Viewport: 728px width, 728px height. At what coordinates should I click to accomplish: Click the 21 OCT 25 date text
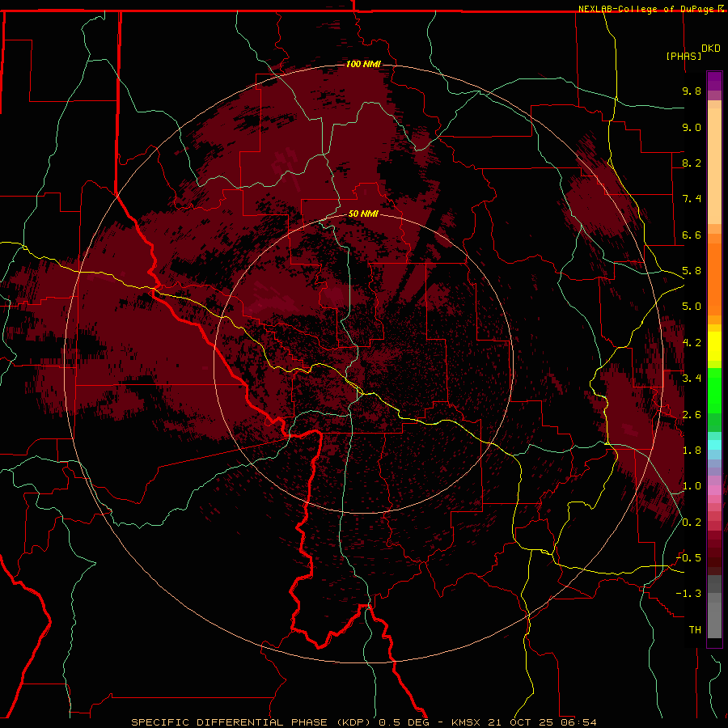[520, 722]
